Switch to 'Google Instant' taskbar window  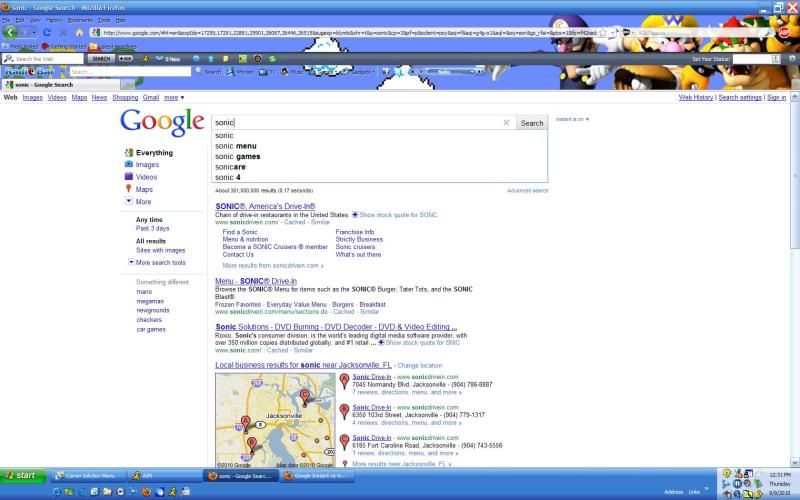tap(316, 476)
